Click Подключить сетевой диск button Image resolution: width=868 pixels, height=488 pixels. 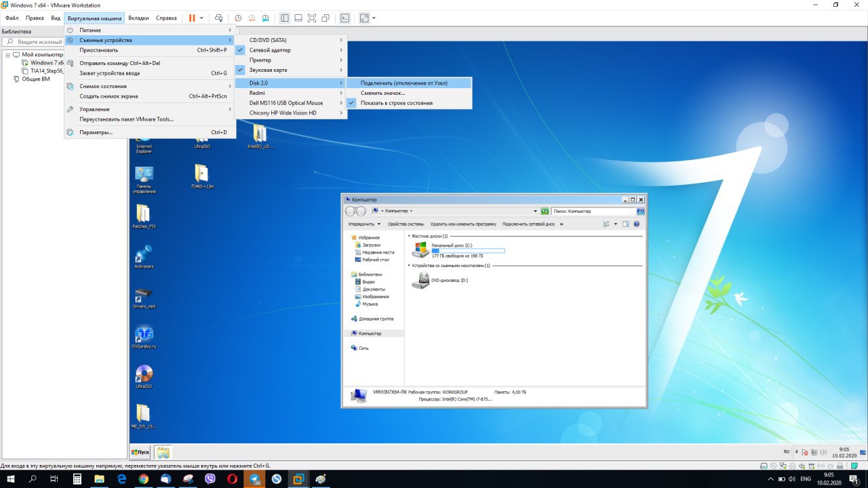click(x=529, y=224)
